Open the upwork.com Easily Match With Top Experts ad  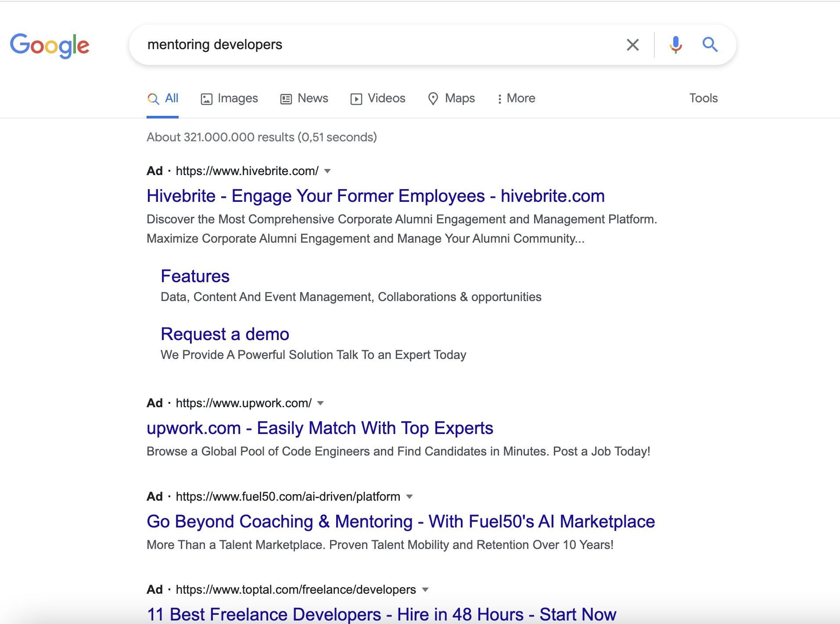pos(320,428)
